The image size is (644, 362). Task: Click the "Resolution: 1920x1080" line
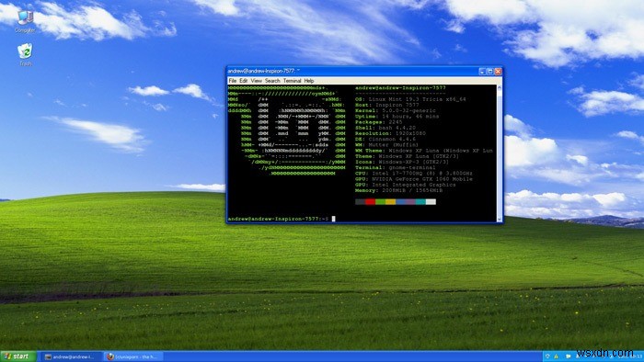pos(391,133)
